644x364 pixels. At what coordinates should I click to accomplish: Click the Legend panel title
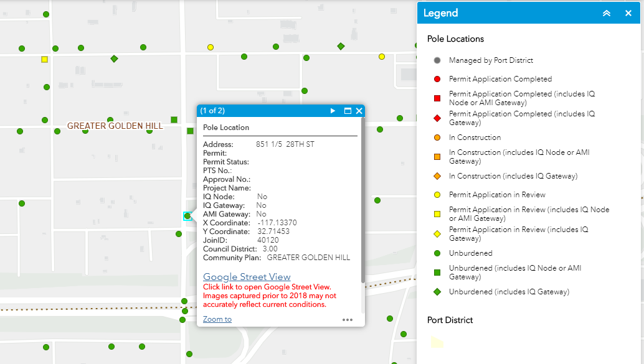pos(440,13)
